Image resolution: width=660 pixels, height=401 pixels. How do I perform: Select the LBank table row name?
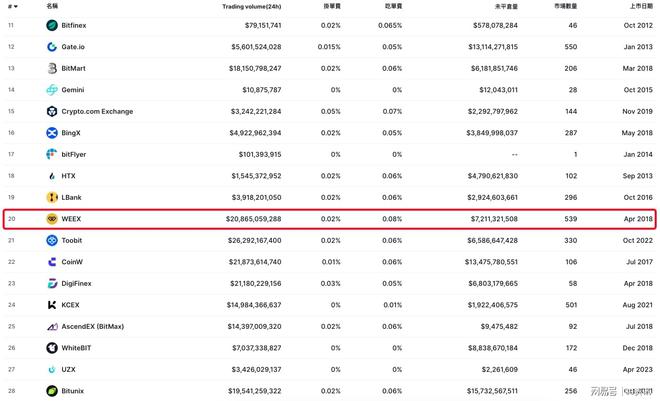[71, 197]
